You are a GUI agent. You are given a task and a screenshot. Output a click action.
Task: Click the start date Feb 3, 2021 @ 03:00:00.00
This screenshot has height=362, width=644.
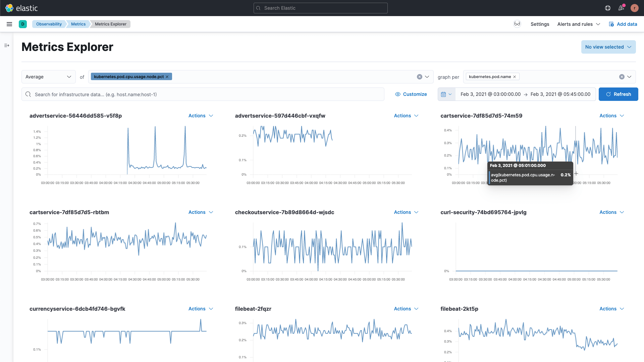click(490, 94)
